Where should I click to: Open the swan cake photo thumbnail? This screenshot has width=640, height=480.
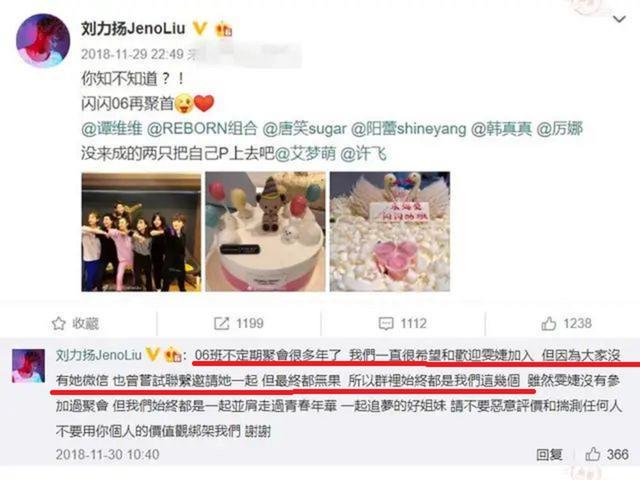tap(390, 231)
